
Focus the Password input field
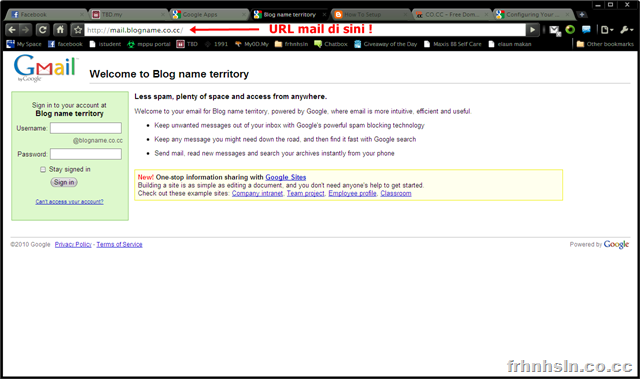click(x=86, y=154)
